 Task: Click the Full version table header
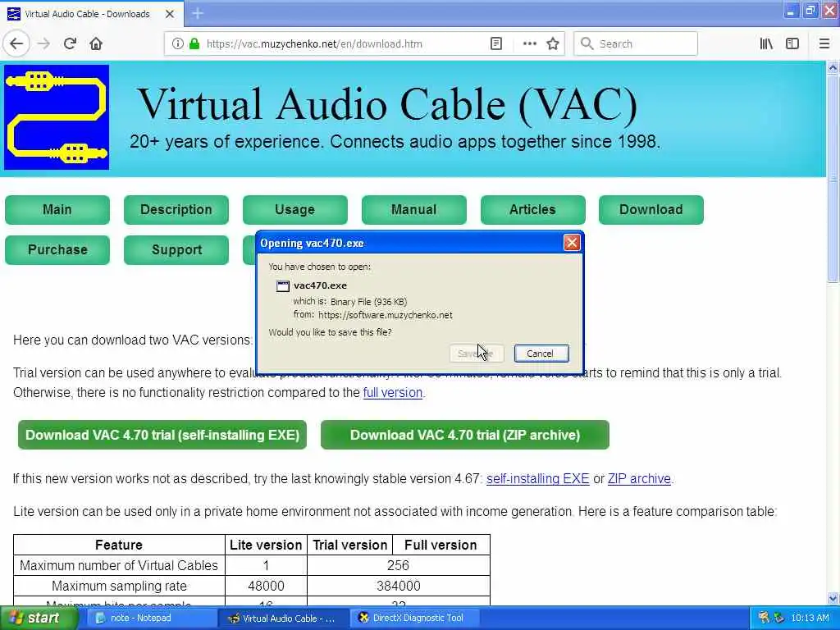[x=441, y=545]
